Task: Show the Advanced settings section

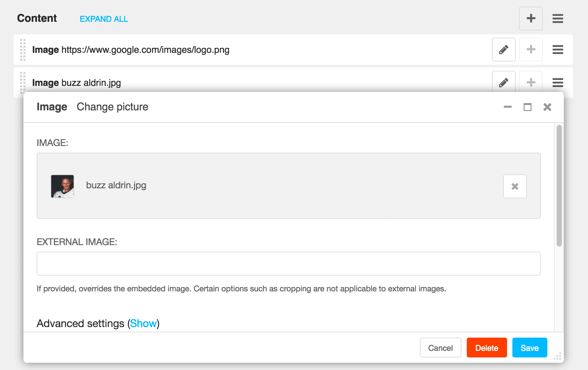Action: tap(143, 323)
